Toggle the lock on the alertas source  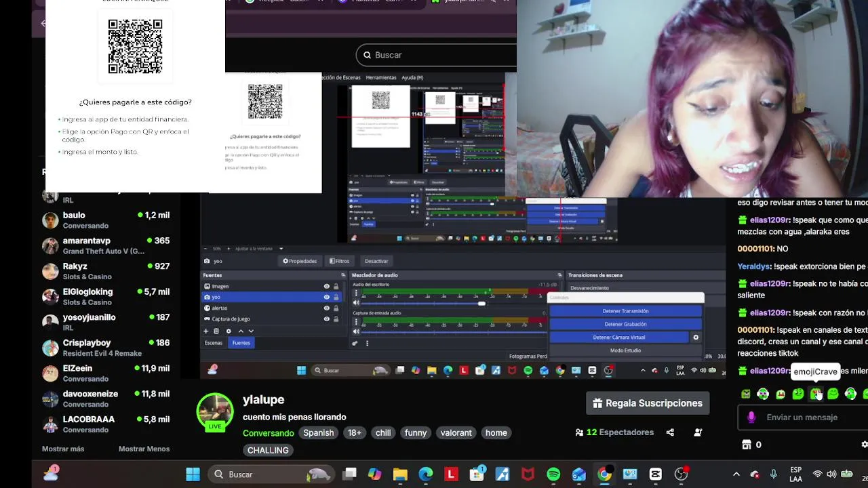336,308
